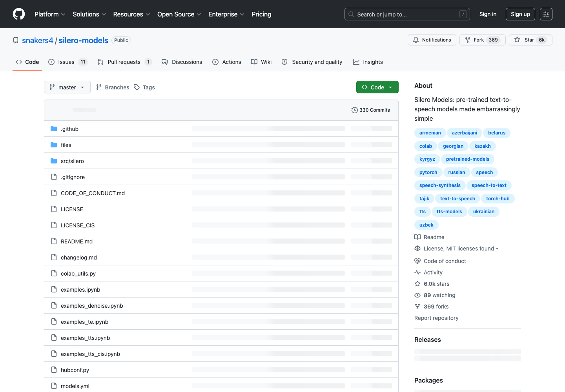Click the search magnifier icon
565x392 pixels.
pyautogui.click(x=351, y=14)
